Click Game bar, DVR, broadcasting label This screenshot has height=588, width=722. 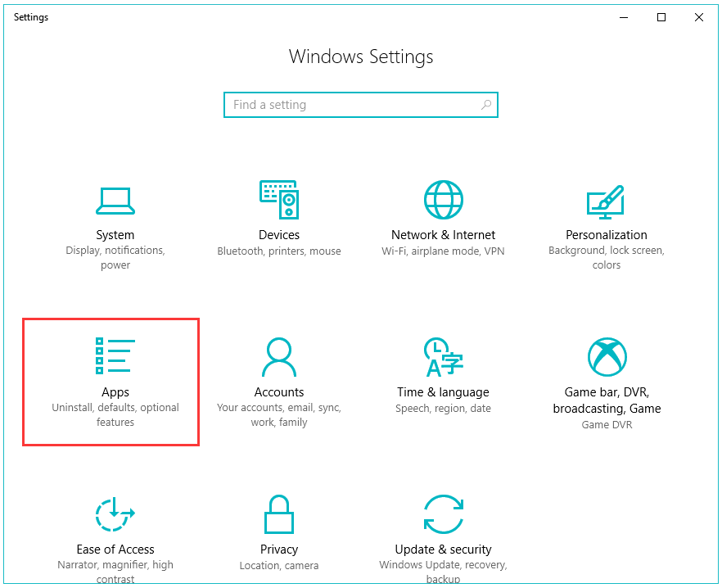(607, 400)
